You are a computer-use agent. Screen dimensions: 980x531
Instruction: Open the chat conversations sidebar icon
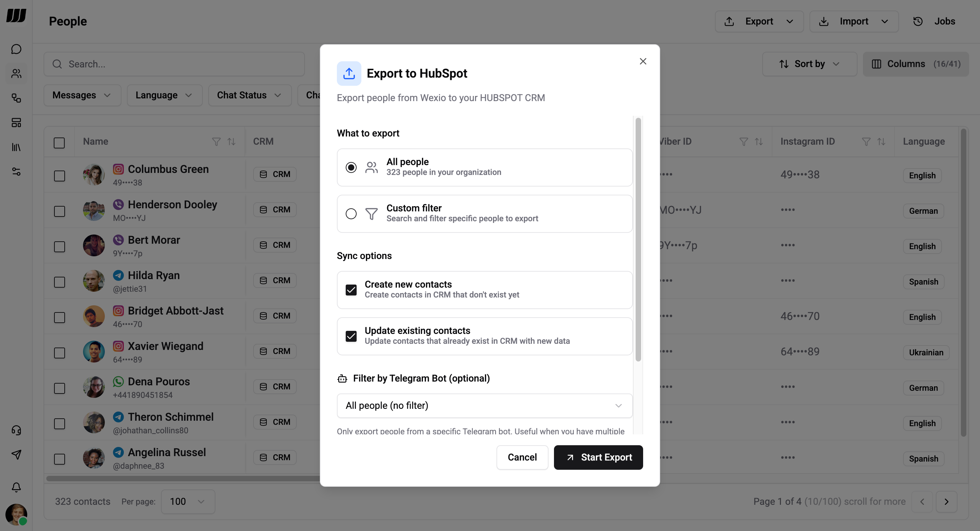(16, 49)
